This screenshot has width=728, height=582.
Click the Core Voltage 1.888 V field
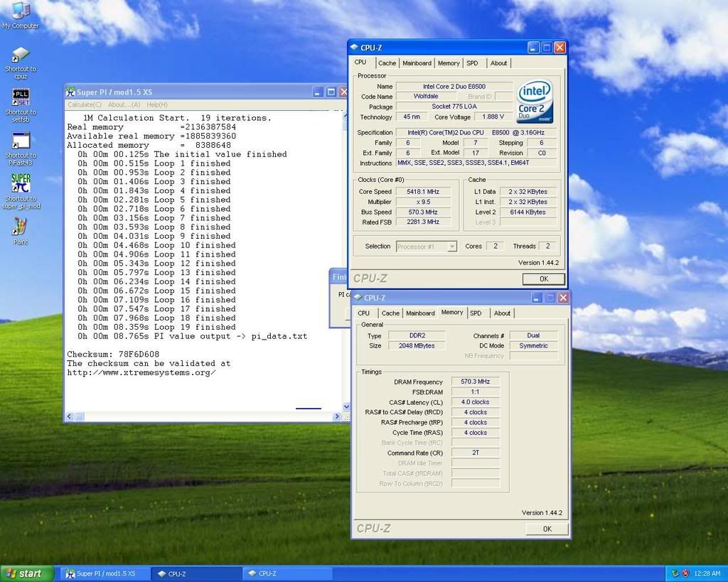click(x=493, y=117)
